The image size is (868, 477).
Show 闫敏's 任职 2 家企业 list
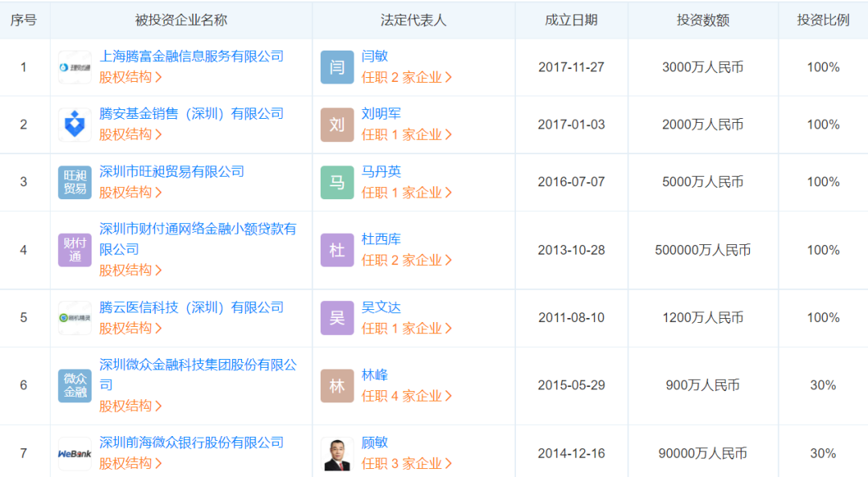[407, 77]
